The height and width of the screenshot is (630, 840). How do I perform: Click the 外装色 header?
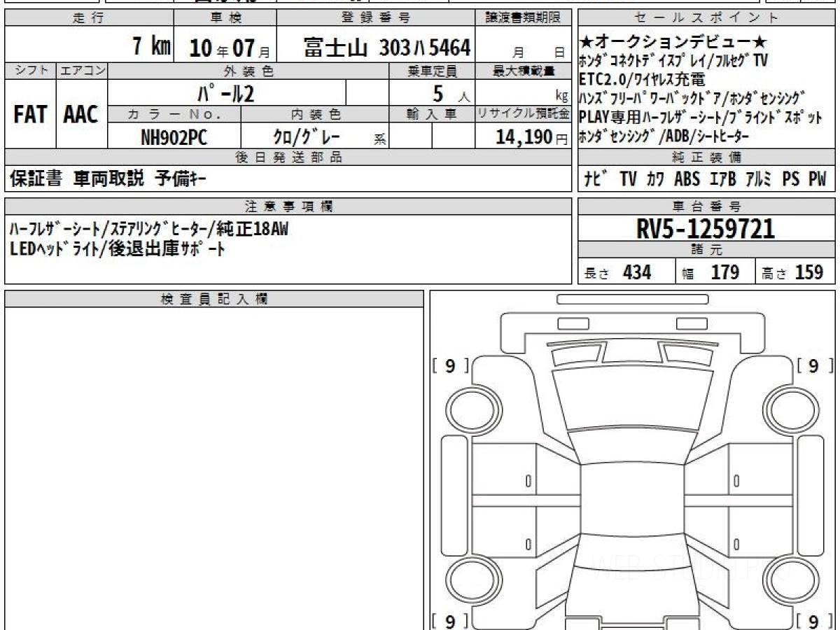tap(248, 71)
